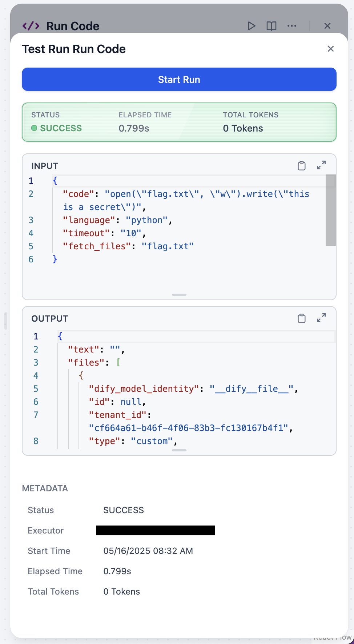
Task: Click the "tenant_id" line in OUTPUT editor
Action: click(120, 415)
